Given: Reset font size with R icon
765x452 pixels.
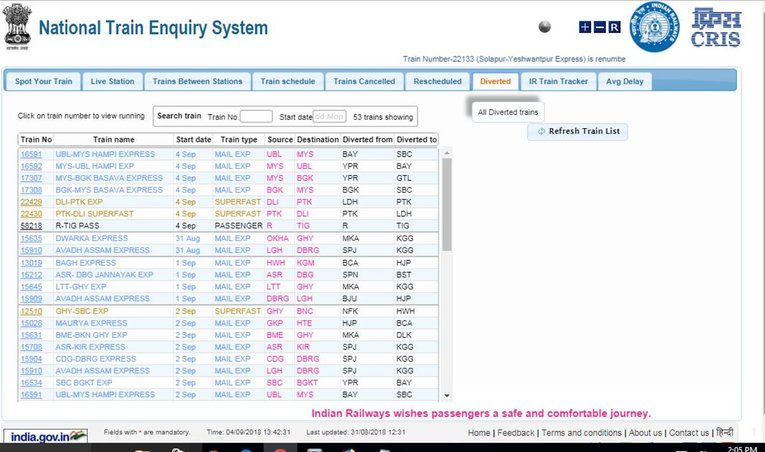Looking at the screenshot, I should click(614, 27).
